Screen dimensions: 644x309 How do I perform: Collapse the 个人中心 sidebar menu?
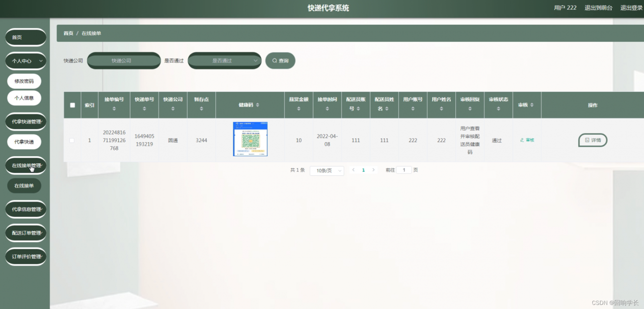[26, 61]
